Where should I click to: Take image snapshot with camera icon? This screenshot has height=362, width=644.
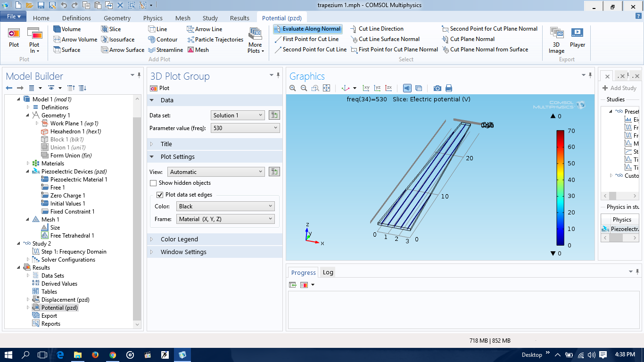pyautogui.click(x=438, y=88)
